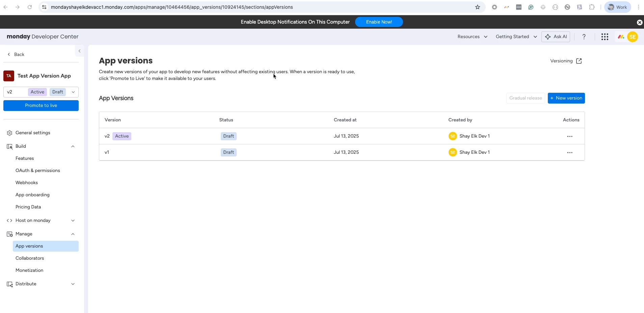The height and width of the screenshot is (313, 644).
Task: Click the Ask AI button
Action: pos(556,37)
